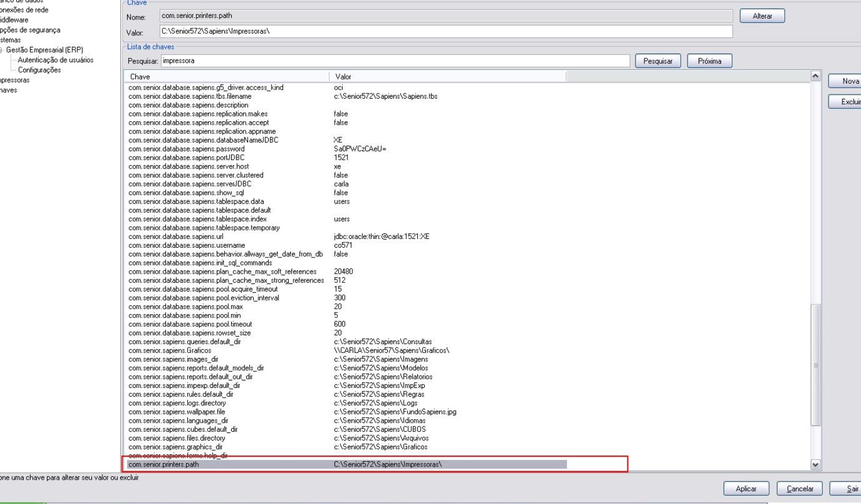This screenshot has width=861, height=504.
Task: Select the com.senior.database.sapiens.password key
Action: [186, 149]
